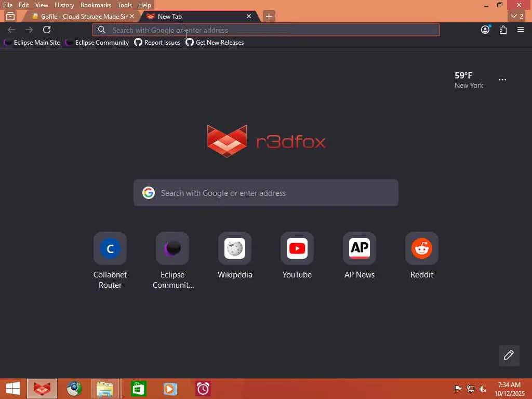Go forward with the forward arrow
The width and height of the screenshot is (532, 399).
(29, 30)
